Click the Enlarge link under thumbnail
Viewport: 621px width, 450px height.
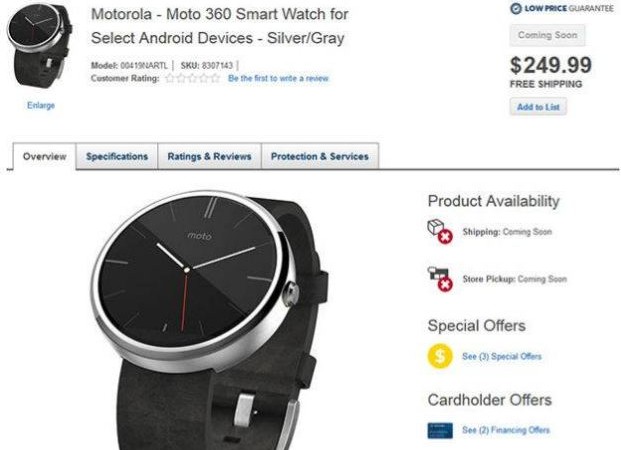point(41,105)
